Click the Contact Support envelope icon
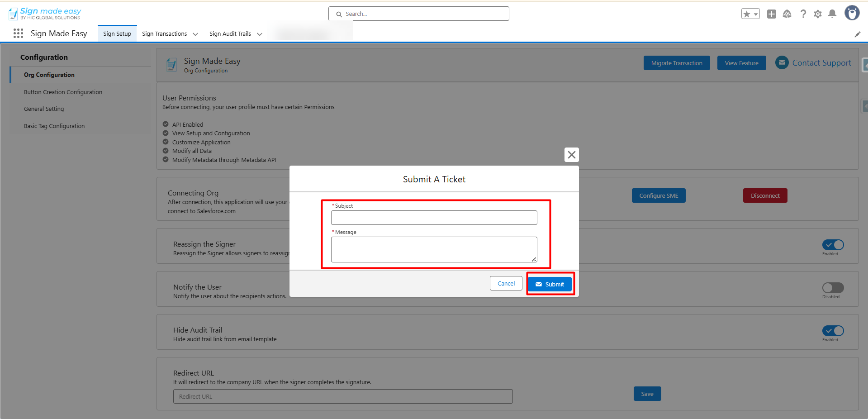Image resolution: width=868 pixels, height=419 pixels. pyautogui.click(x=782, y=62)
